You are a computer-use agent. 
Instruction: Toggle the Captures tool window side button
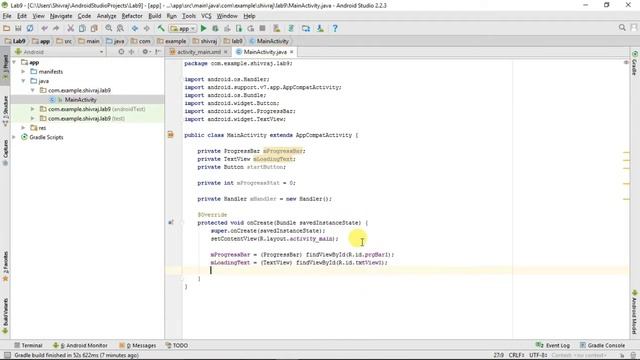coord(5,153)
